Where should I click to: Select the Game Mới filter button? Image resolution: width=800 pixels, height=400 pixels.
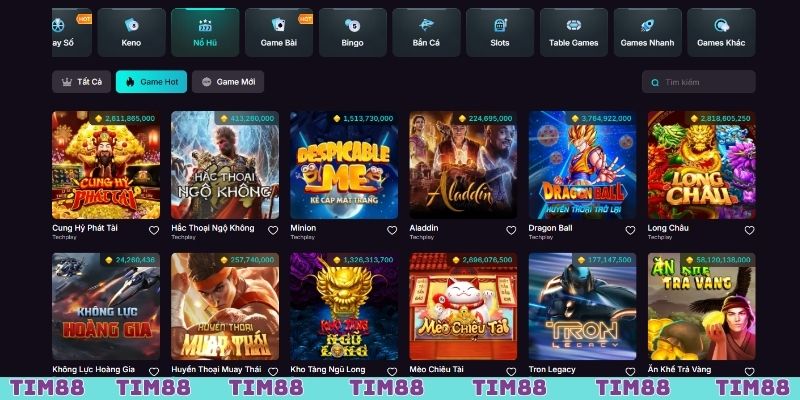(228, 82)
